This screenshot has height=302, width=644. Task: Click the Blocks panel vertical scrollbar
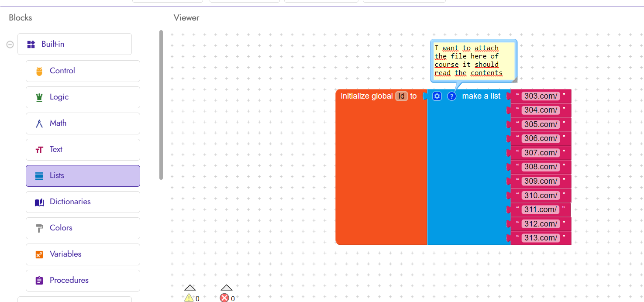coord(161,105)
